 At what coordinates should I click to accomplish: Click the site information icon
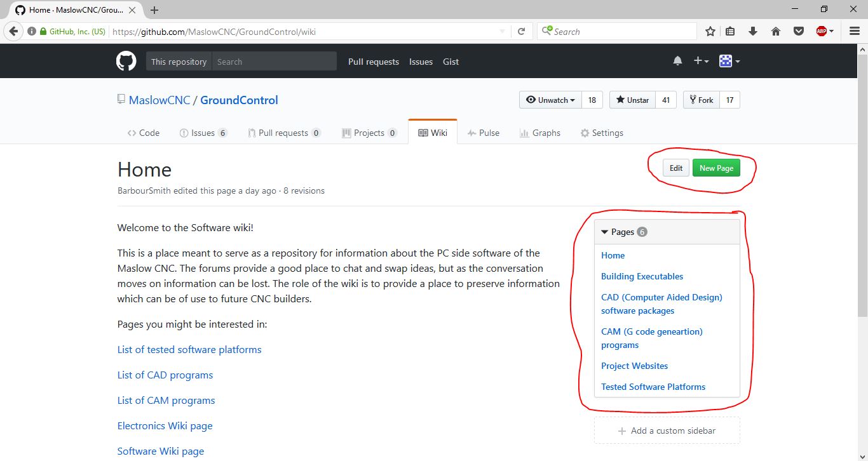[31, 31]
